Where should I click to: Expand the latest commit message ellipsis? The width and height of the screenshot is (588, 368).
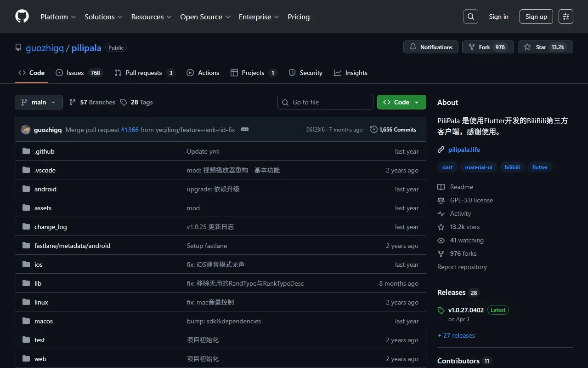click(245, 130)
